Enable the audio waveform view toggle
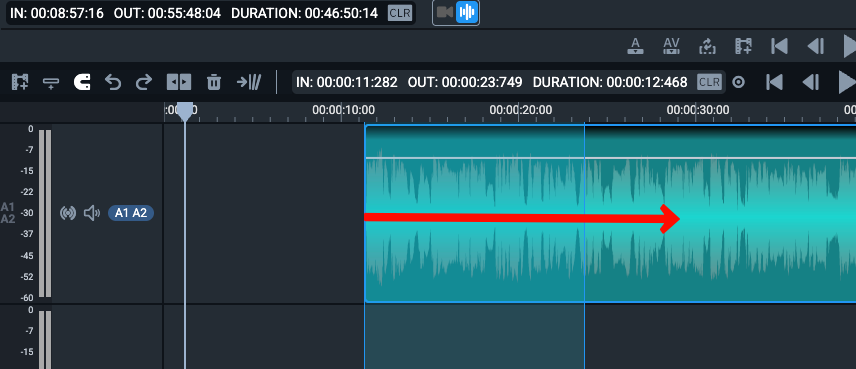Viewport: 856px width, 369px height. 467,13
